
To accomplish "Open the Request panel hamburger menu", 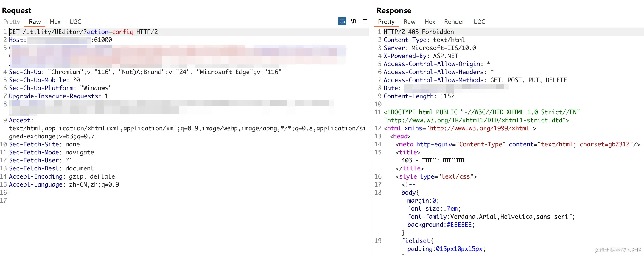I will (x=365, y=21).
